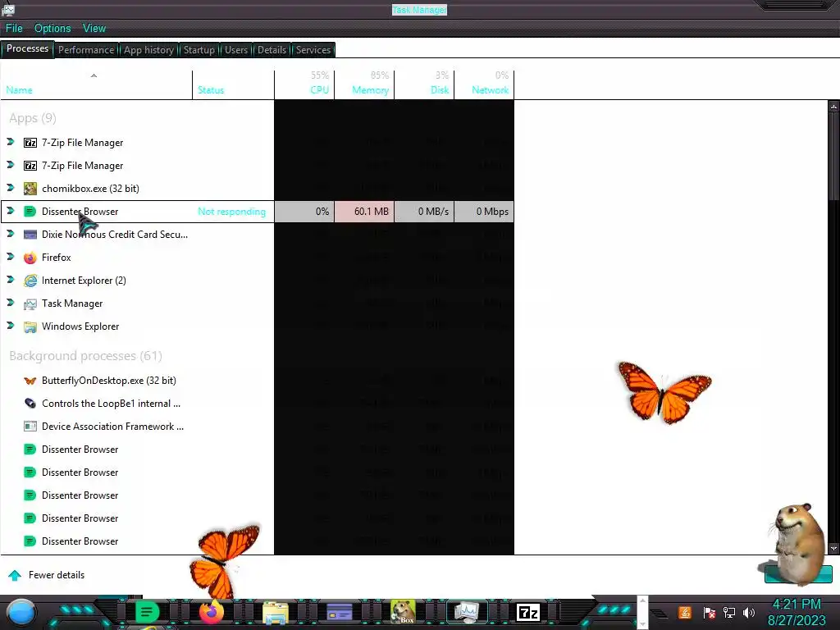
Task: Expand the Firefox app group
Action: (x=10, y=257)
